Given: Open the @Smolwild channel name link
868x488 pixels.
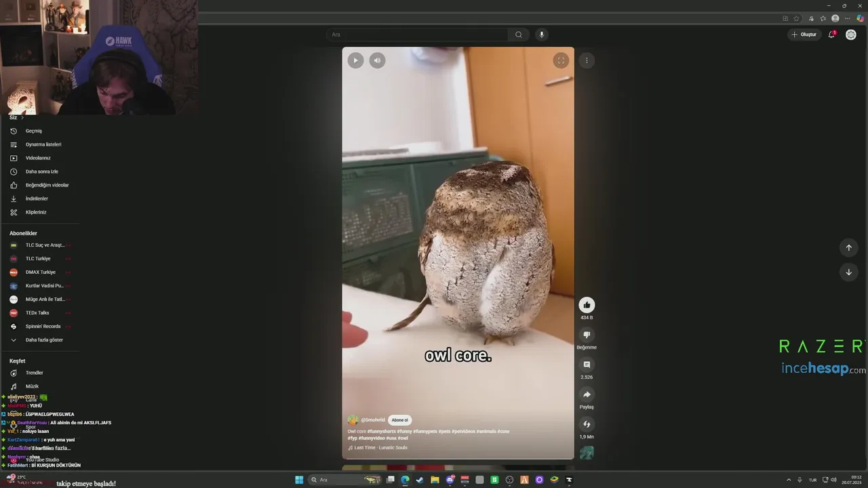Looking at the screenshot, I should (373, 420).
